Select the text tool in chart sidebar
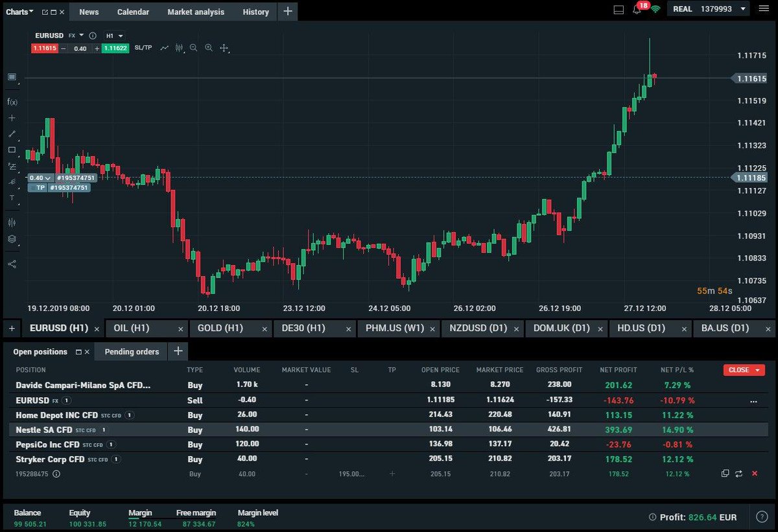 (x=12, y=198)
